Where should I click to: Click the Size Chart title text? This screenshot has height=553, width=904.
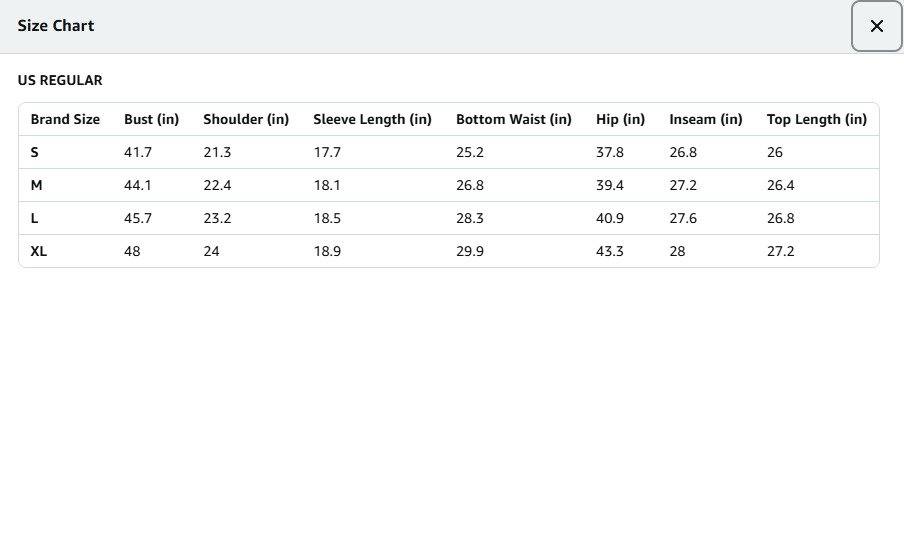point(56,26)
